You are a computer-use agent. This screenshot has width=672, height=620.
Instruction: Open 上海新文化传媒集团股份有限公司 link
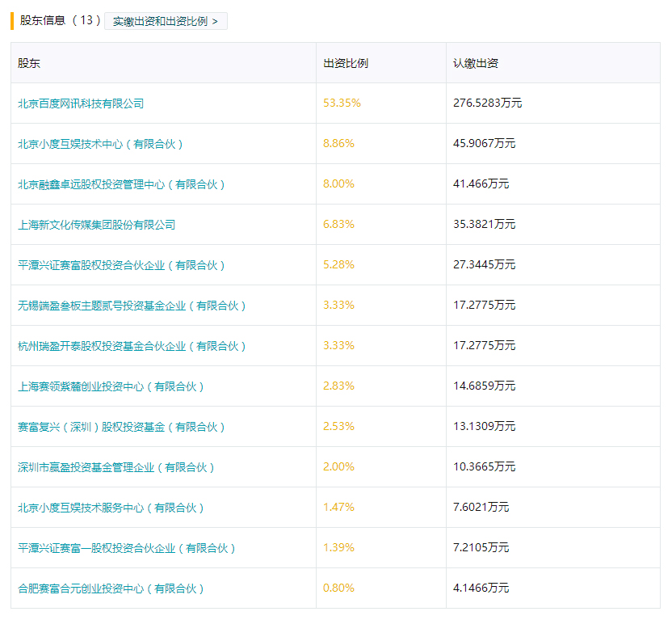[96, 225]
